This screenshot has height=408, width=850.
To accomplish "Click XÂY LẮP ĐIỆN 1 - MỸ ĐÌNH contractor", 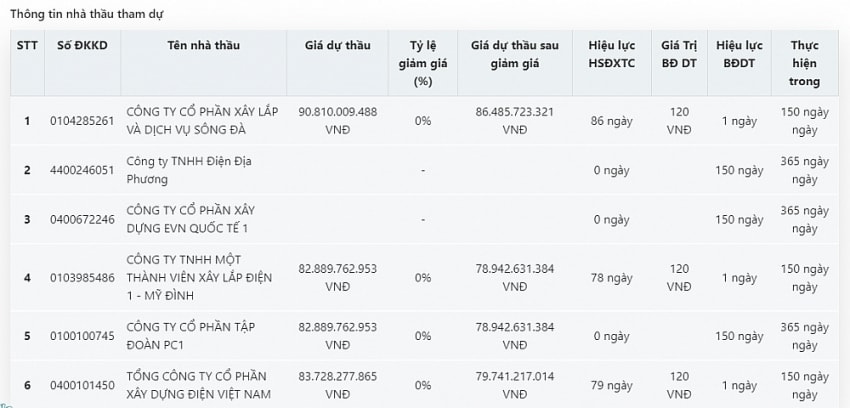I will point(199,278).
